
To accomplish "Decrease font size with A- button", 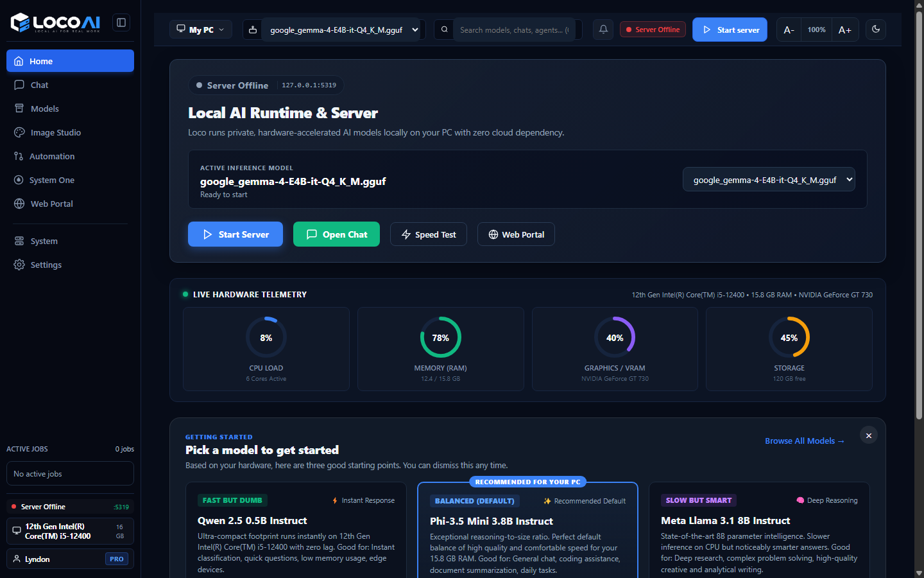I will 789,30.
